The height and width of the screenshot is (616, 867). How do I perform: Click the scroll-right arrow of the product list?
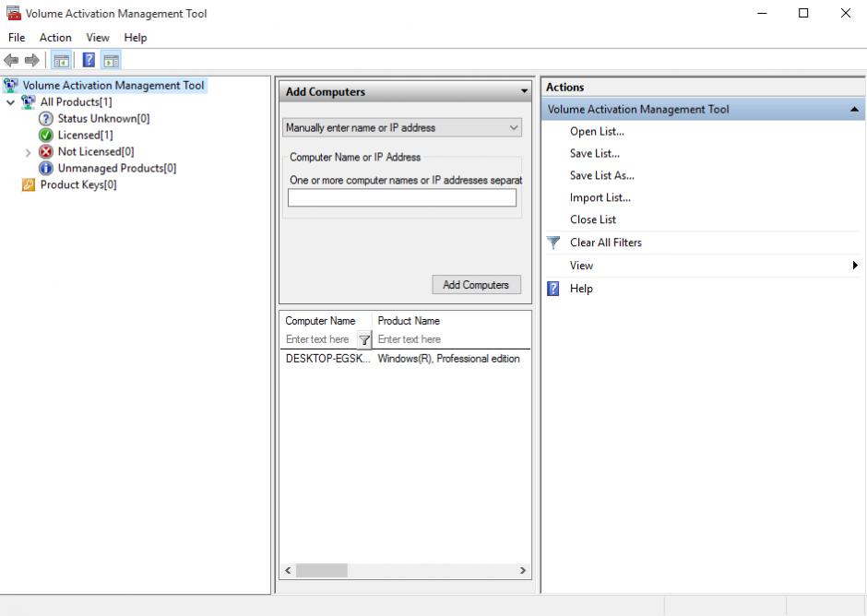(523, 570)
